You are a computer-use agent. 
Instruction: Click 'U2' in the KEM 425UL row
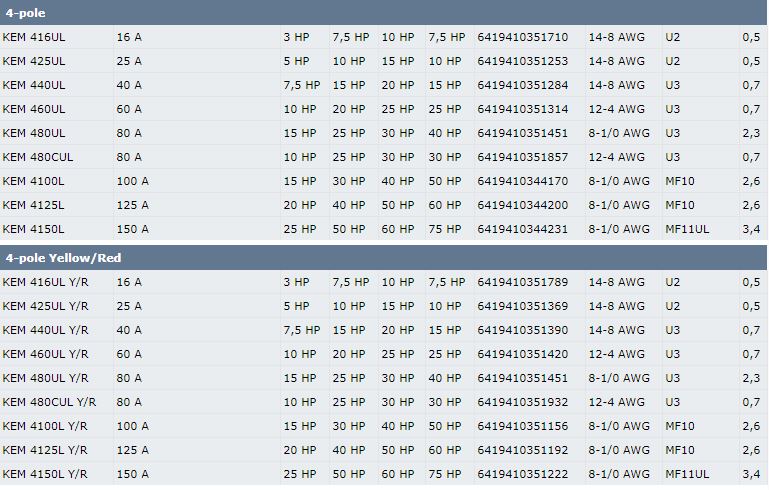(x=673, y=61)
